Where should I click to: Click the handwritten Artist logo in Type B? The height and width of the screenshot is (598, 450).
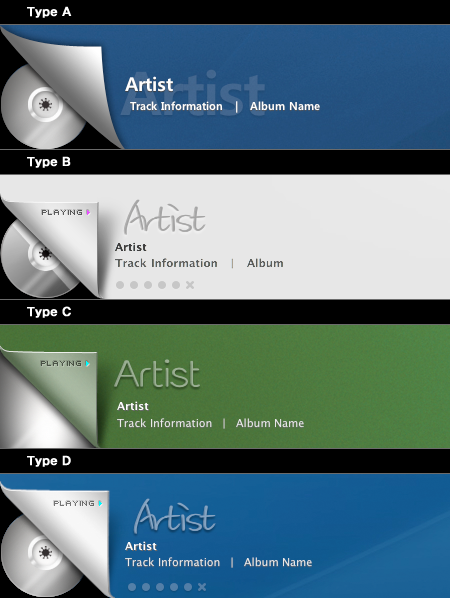click(165, 217)
